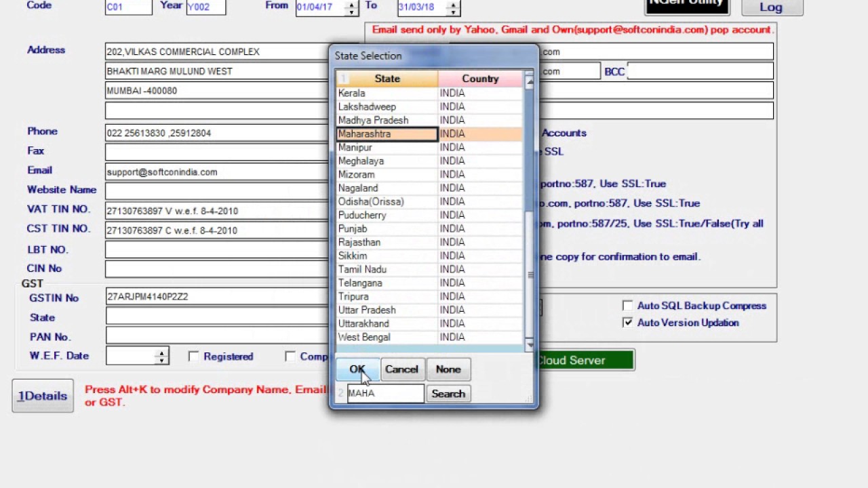Screen dimensions: 868x488
Task: Click INDIA cell in Maharashtra row
Action: [x=480, y=134]
